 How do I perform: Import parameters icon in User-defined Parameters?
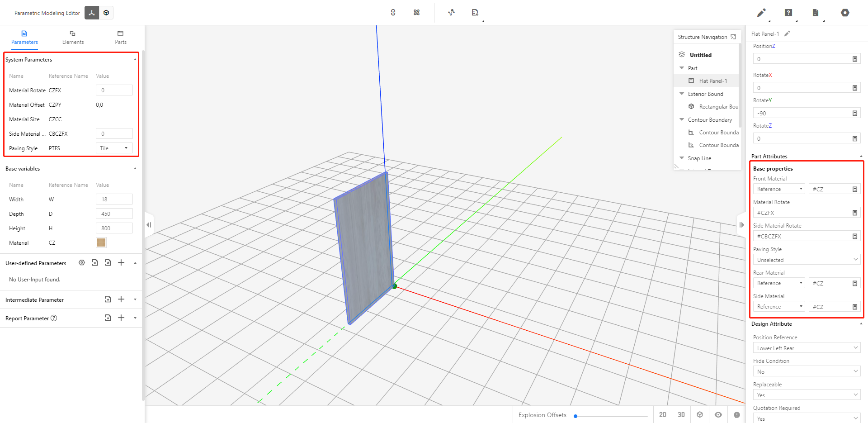click(x=95, y=263)
